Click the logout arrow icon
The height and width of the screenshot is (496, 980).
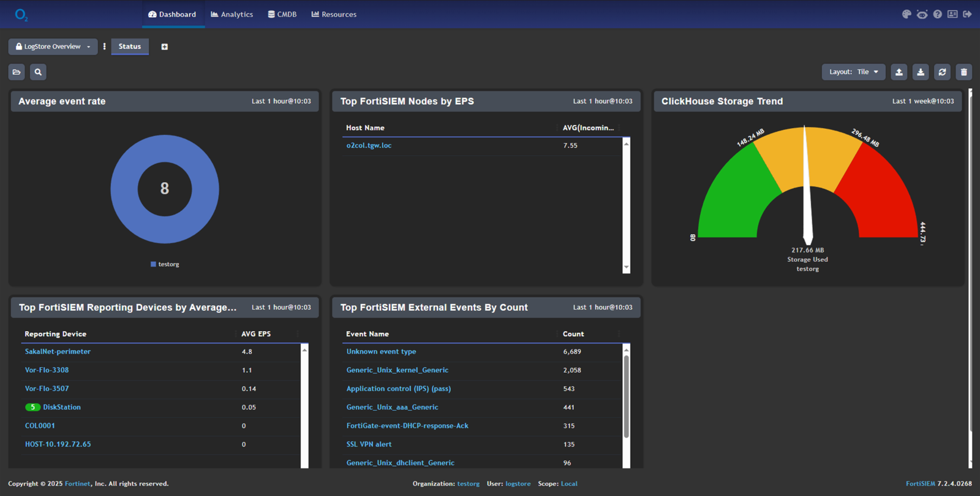[967, 14]
